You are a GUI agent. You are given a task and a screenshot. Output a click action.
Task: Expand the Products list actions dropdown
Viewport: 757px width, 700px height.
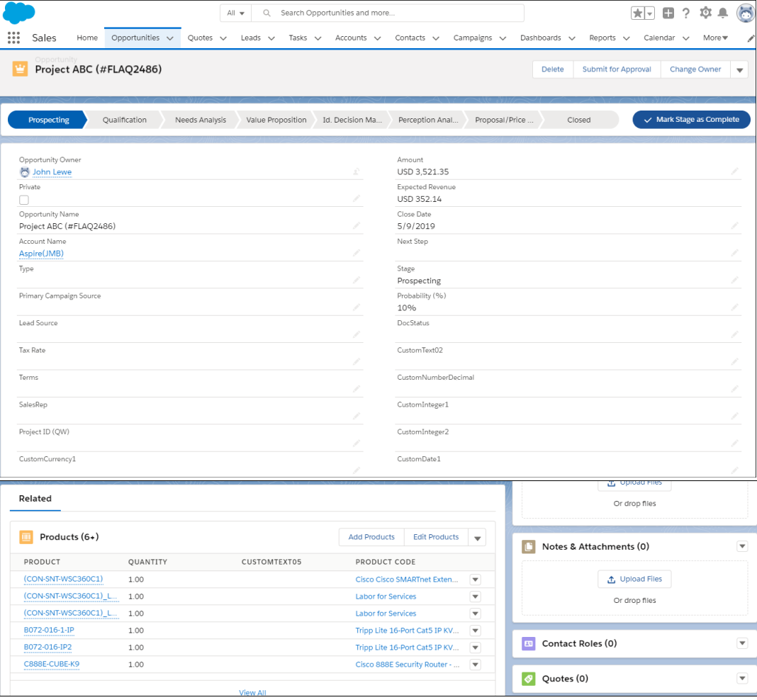[x=478, y=538]
